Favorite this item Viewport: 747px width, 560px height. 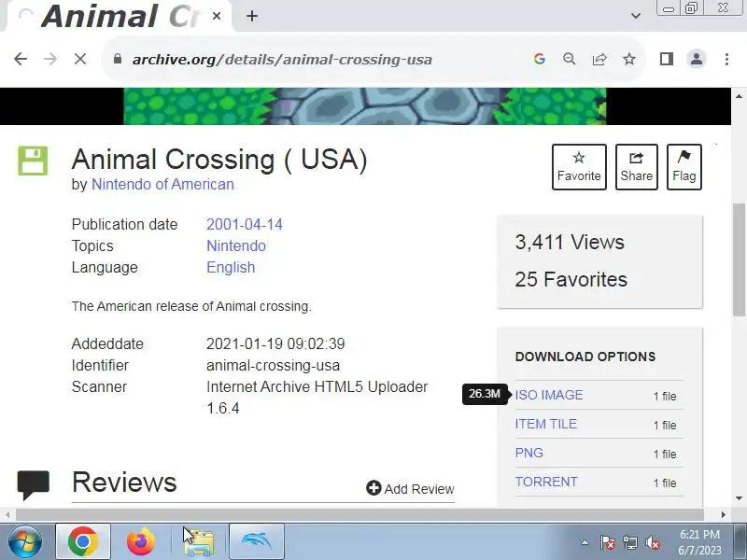tap(579, 167)
